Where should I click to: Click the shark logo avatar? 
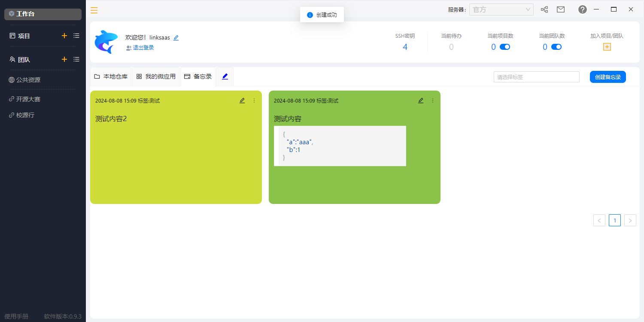tap(106, 42)
